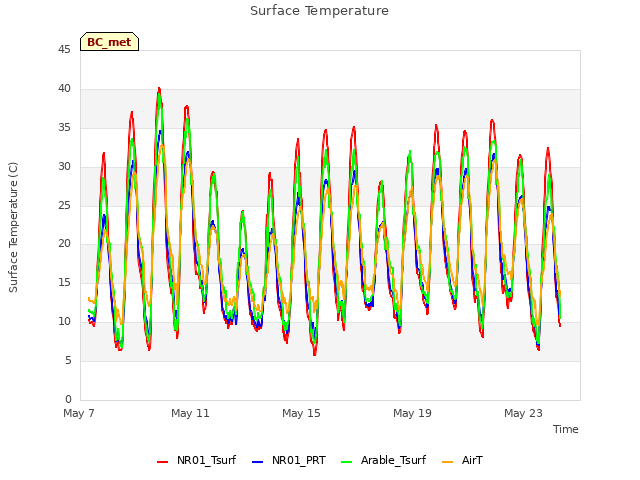Screen dimensions: 640x480
Task: Click the 45 y-axis tick label
Action: tap(64, 50)
